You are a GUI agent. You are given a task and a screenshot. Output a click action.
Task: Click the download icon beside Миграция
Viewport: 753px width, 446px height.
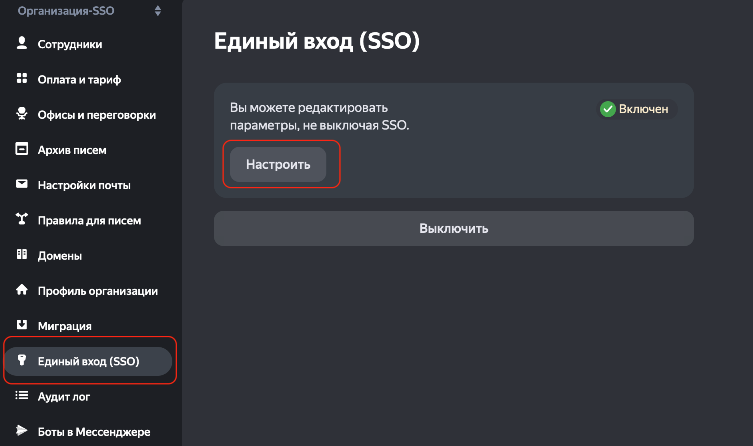click(x=22, y=325)
